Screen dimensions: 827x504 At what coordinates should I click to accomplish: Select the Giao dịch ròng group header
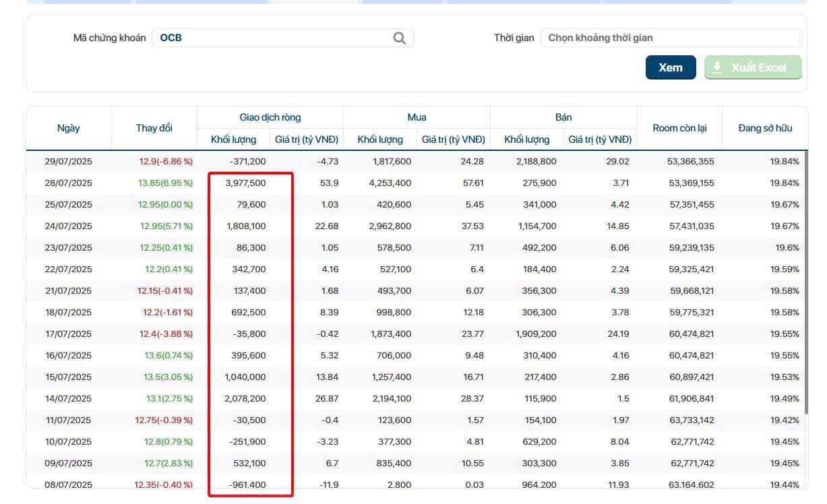point(270,117)
